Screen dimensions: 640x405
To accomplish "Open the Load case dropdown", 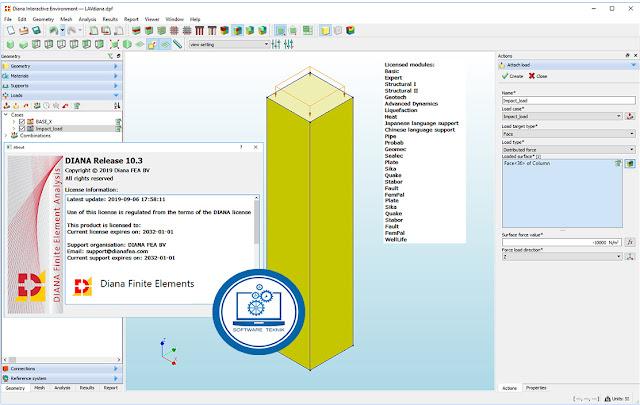I will tap(562, 116).
